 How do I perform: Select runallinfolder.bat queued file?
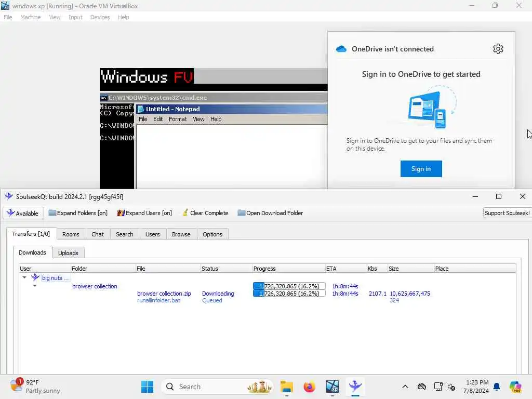pos(158,300)
